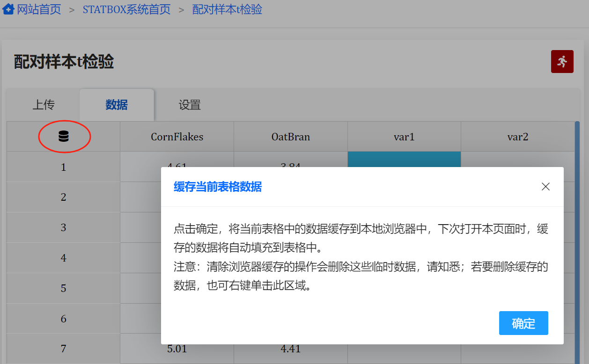Select row header 5
The image size is (589, 364).
[x=64, y=288]
